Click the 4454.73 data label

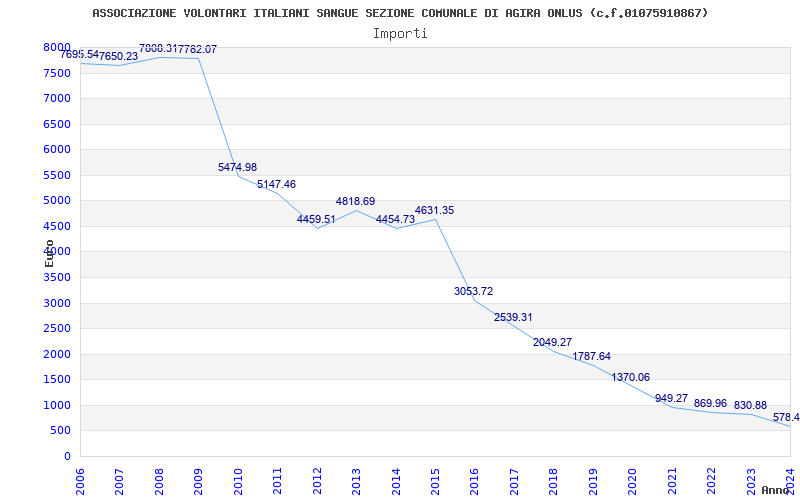coord(395,219)
